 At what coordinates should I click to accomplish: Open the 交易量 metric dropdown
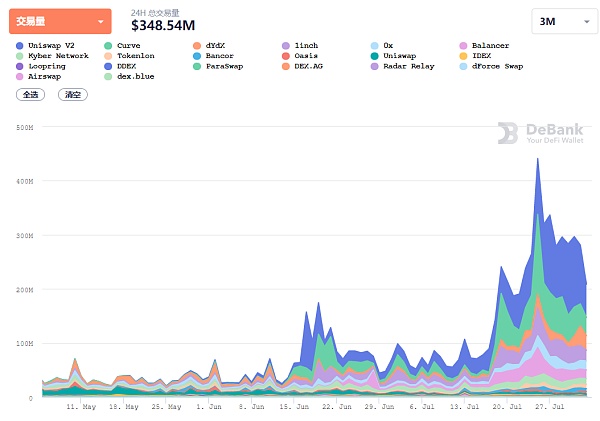pos(62,20)
